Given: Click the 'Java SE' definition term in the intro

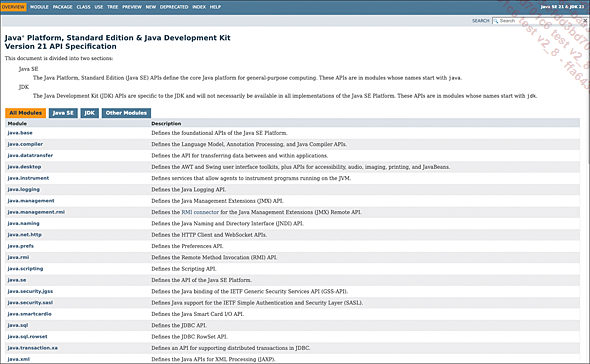Looking at the screenshot, I should 29,69.
